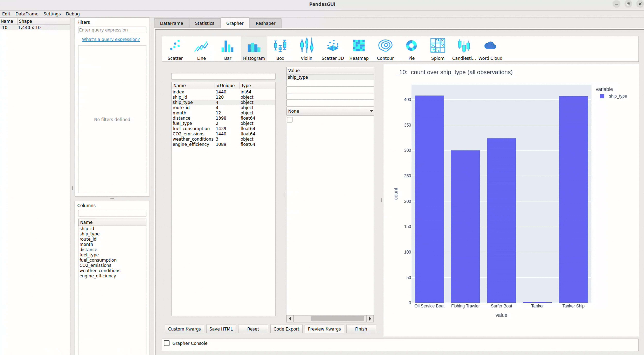
Task: Open the Edit menu
Action: (x=6, y=14)
